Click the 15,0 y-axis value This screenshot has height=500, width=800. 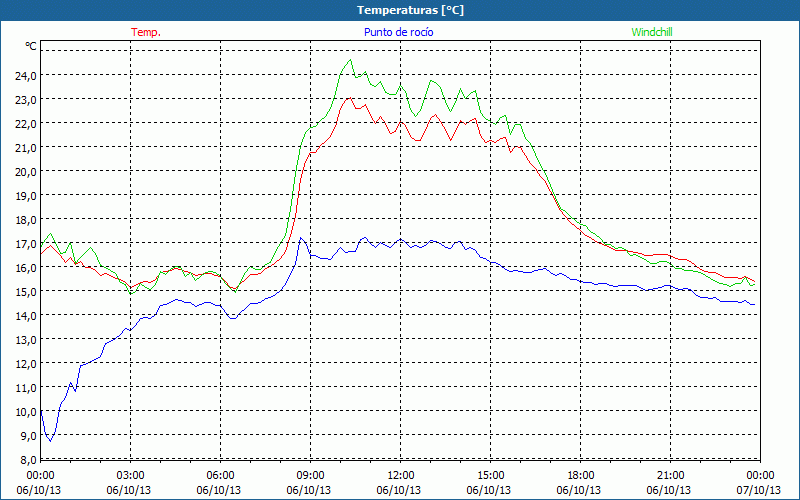tap(26, 292)
